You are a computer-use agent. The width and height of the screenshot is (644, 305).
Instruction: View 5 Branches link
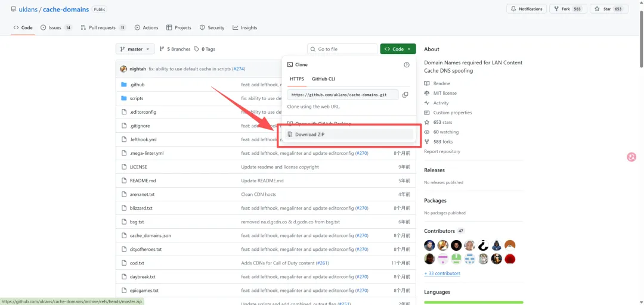[x=175, y=49]
